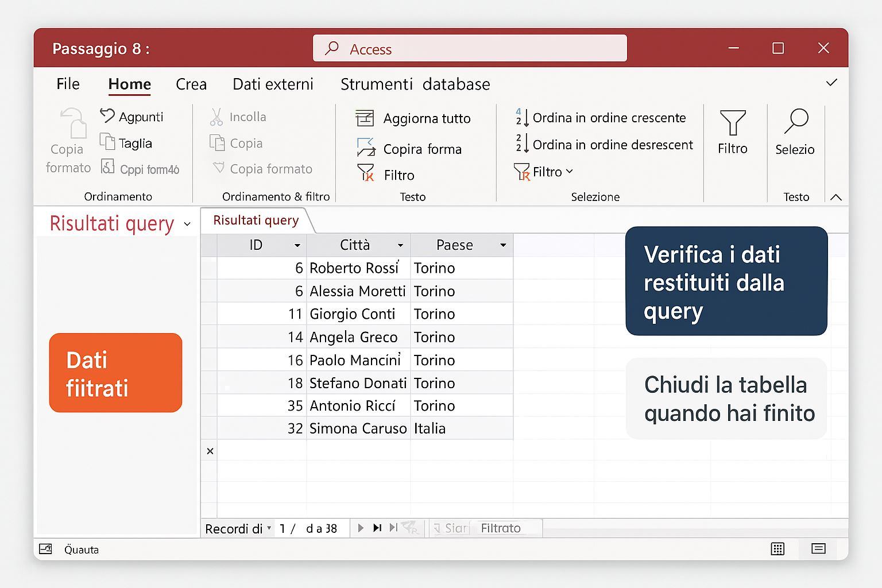Click the Taglia icon in ribbon
Screen dimensions: 882x588
tap(107, 142)
